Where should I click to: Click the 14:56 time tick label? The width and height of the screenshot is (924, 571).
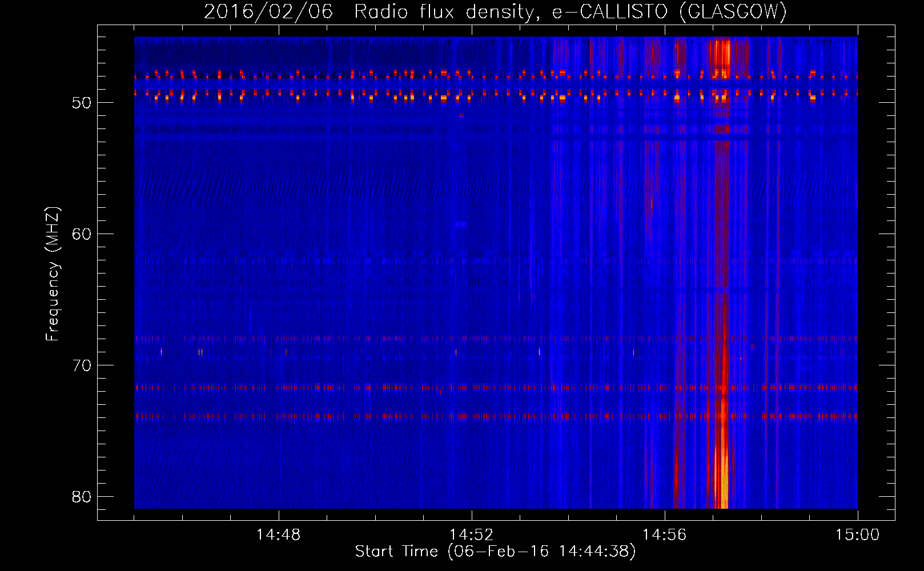[x=665, y=535]
